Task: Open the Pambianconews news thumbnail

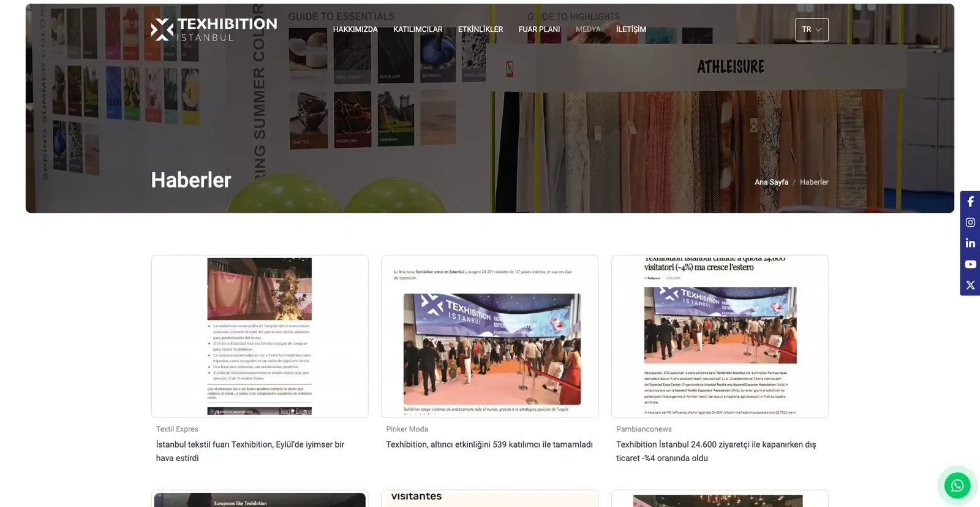Action: pos(720,337)
